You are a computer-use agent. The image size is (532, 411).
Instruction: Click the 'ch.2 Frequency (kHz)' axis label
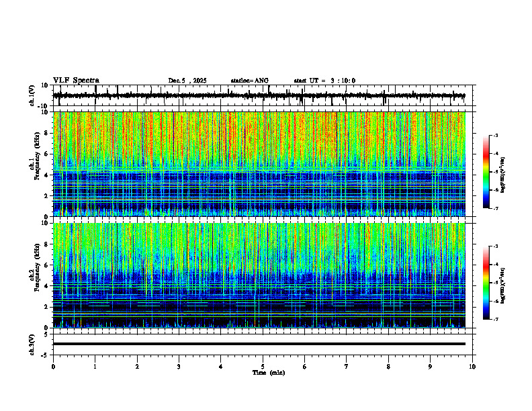click(34, 267)
